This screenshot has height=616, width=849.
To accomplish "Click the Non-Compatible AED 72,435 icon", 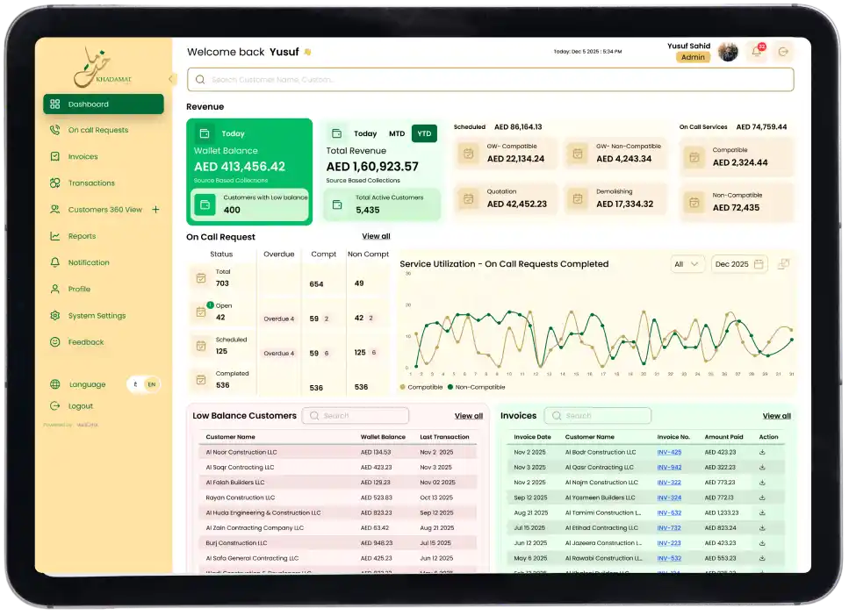I will (694, 203).
